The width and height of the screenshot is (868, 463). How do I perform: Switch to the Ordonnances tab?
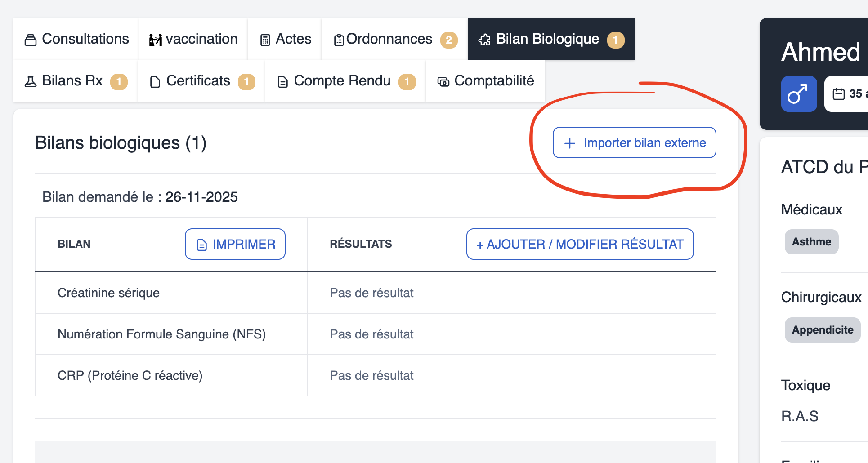[389, 39]
